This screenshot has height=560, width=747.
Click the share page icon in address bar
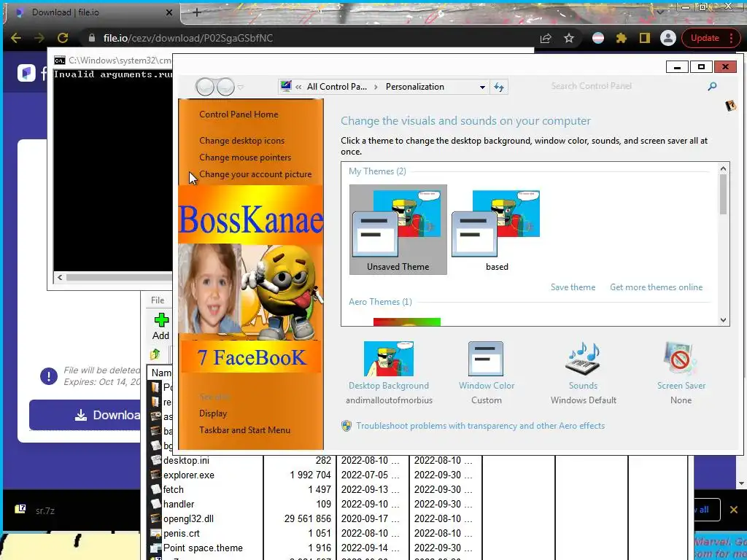point(546,38)
